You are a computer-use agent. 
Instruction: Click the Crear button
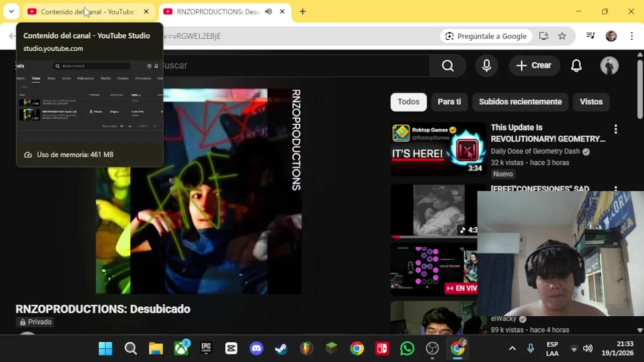pos(534,65)
